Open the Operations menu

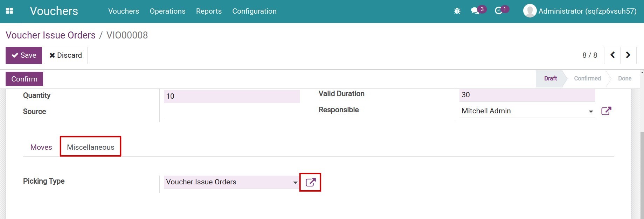coord(167,11)
